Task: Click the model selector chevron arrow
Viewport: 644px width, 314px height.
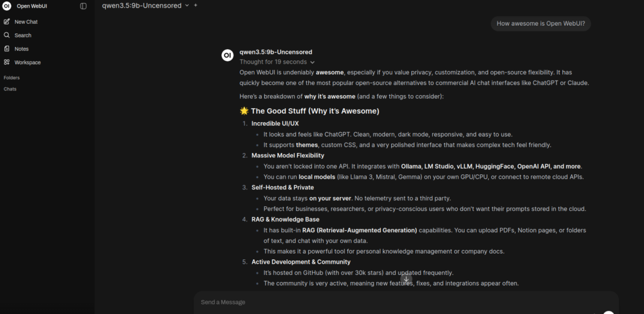Action: pos(187,5)
